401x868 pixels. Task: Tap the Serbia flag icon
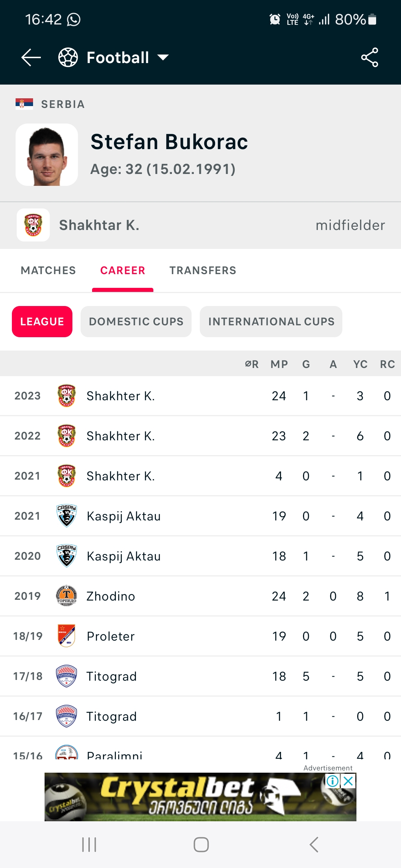(x=24, y=104)
